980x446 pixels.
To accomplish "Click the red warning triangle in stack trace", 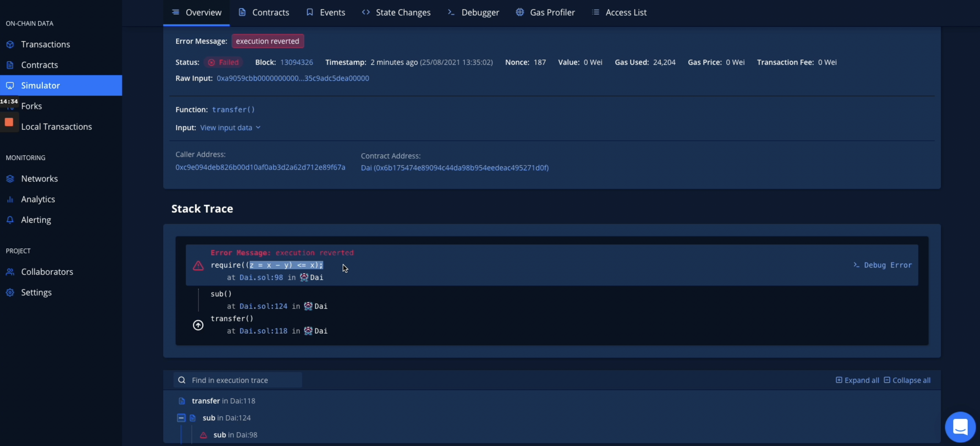I will 198,266.
